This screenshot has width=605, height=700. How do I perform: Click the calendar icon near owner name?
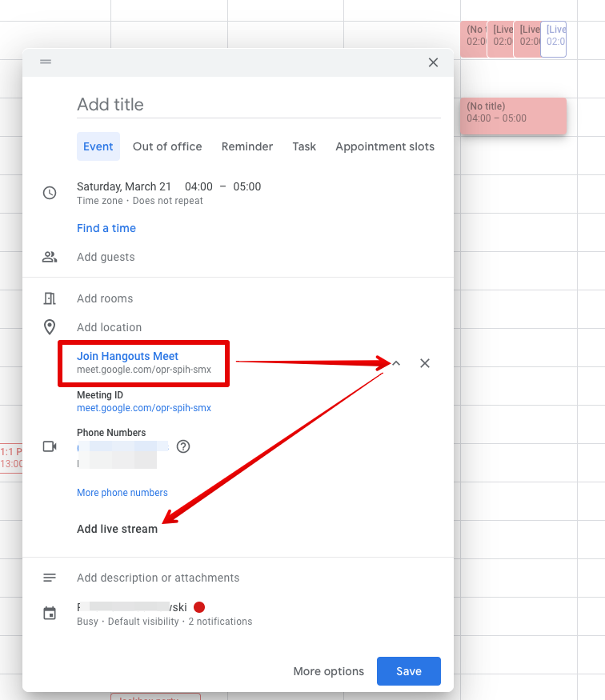tap(50, 614)
